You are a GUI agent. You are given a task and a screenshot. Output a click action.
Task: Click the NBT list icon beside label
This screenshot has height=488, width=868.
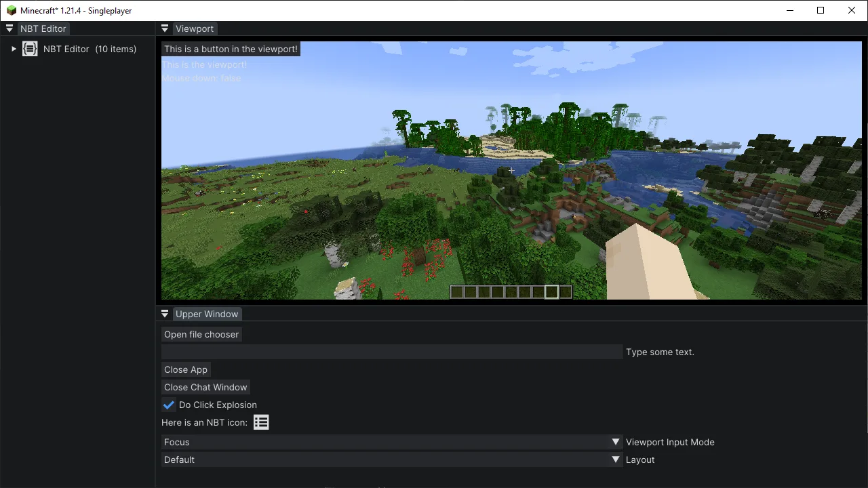point(261,422)
